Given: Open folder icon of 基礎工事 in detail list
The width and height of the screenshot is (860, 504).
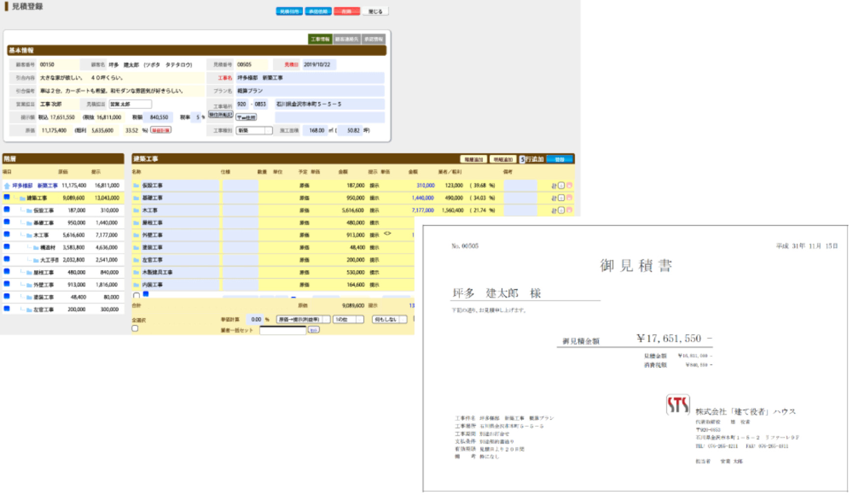Looking at the screenshot, I should tap(136, 198).
